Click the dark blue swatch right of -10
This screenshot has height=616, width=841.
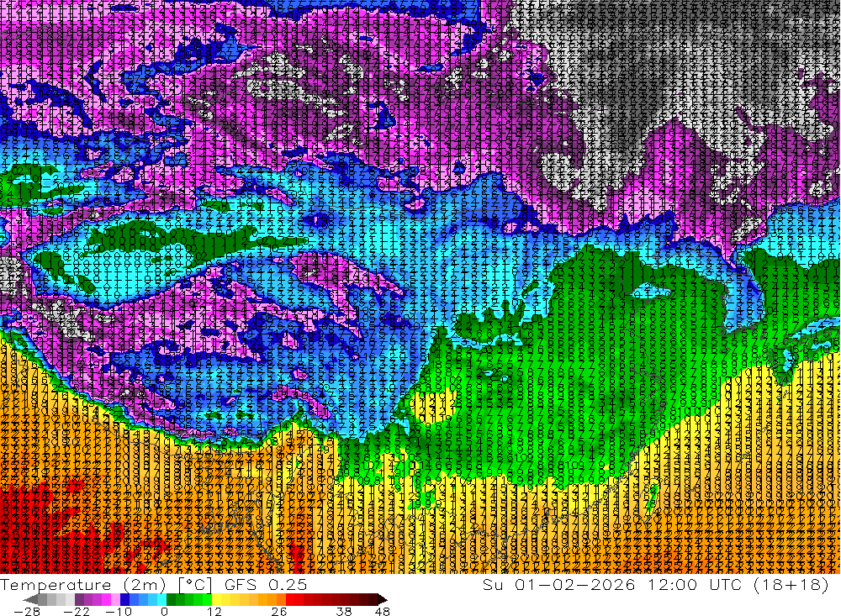tap(125, 599)
